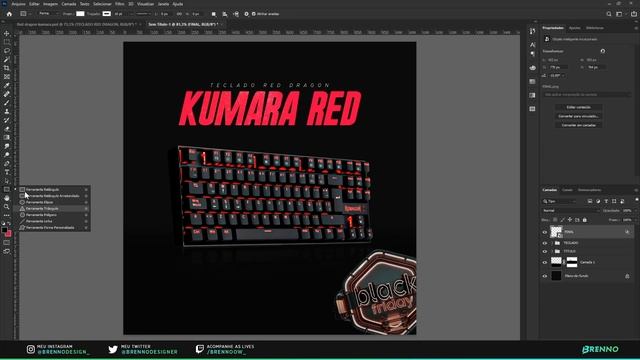This screenshot has height=360, width=640.
Task: Select the Lasso tool
Action: point(7,51)
